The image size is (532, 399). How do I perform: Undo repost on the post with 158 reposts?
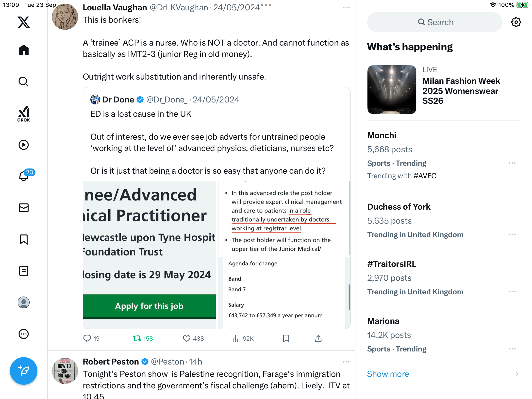coord(143,339)
